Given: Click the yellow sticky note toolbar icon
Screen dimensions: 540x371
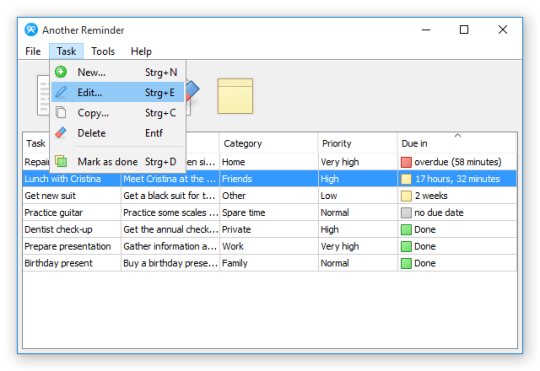Looking at the screenshot, I should coord(235,96).
